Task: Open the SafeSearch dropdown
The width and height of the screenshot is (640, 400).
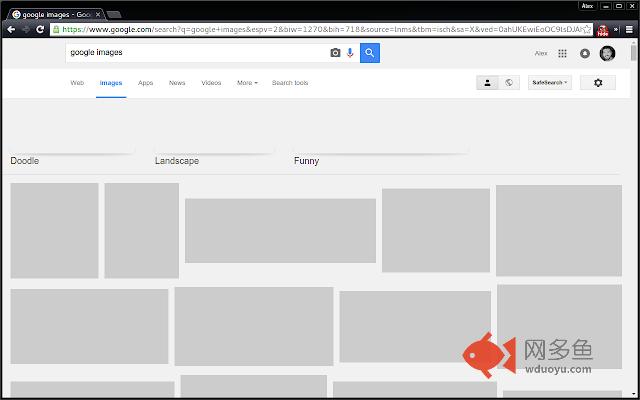Action: click(550, 83)
